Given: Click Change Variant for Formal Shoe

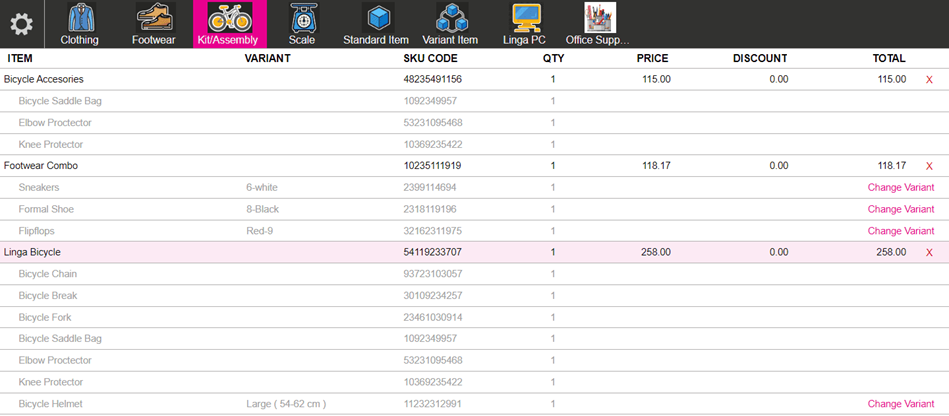Looking at the screenshot, I should pos(900,210).
